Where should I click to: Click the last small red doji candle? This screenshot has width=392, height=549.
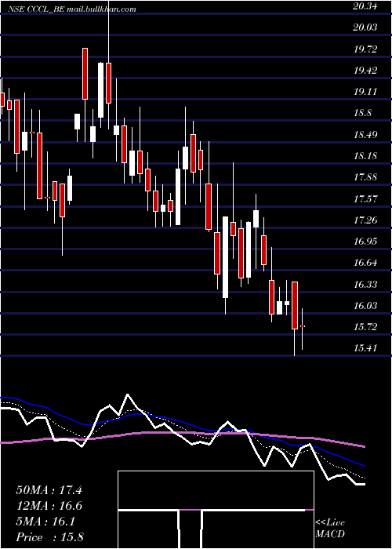coord(303,326)
